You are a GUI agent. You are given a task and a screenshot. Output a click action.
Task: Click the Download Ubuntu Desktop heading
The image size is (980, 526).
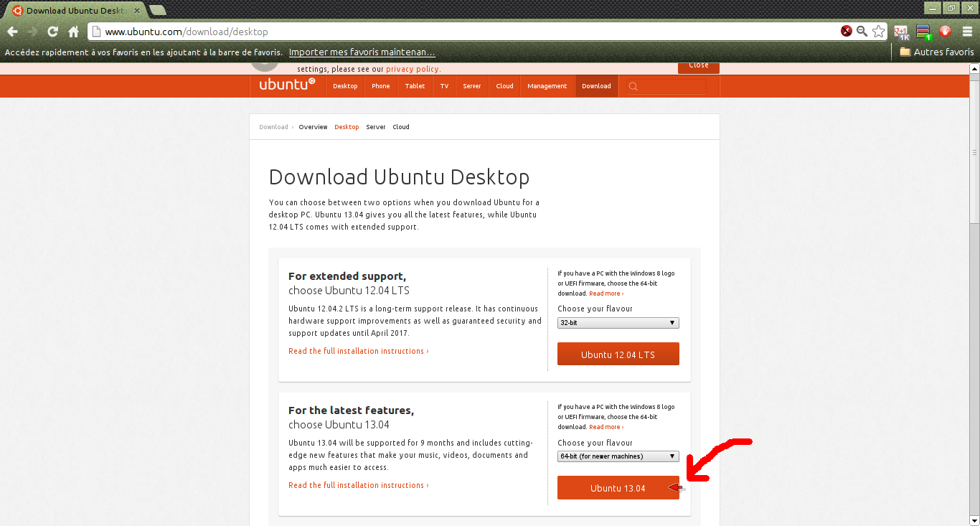pos(399,177)
